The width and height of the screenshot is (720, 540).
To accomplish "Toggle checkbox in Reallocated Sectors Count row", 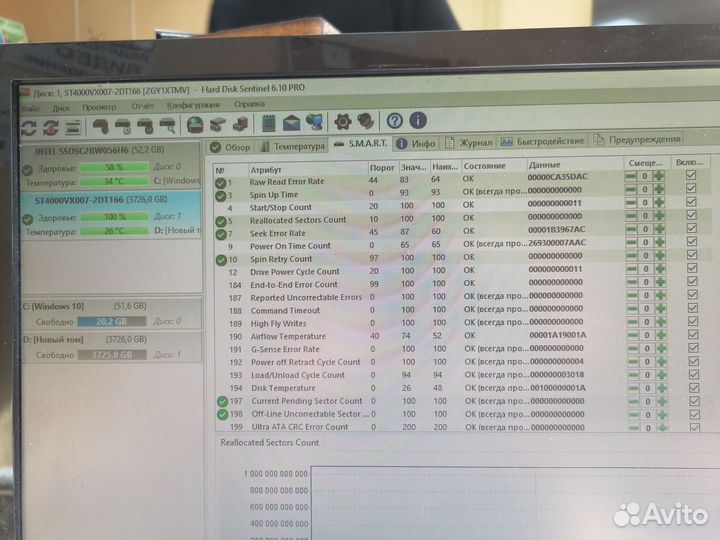I will (x=691, y=215).
